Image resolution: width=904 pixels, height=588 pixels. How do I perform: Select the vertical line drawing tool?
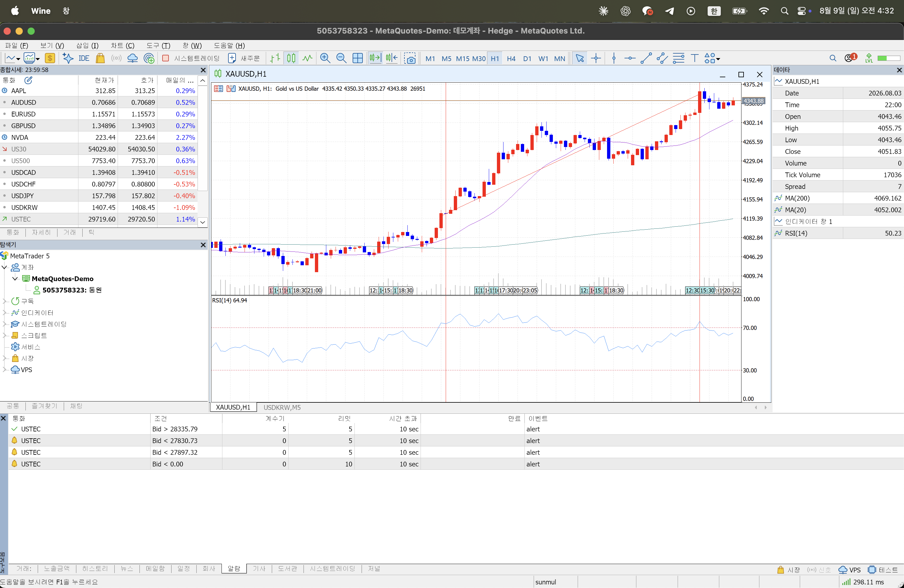coord(614,58)
